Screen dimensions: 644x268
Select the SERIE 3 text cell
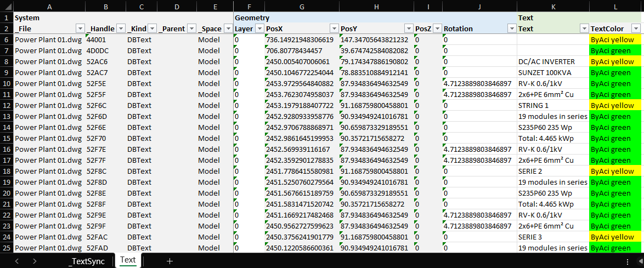point(553,237)
